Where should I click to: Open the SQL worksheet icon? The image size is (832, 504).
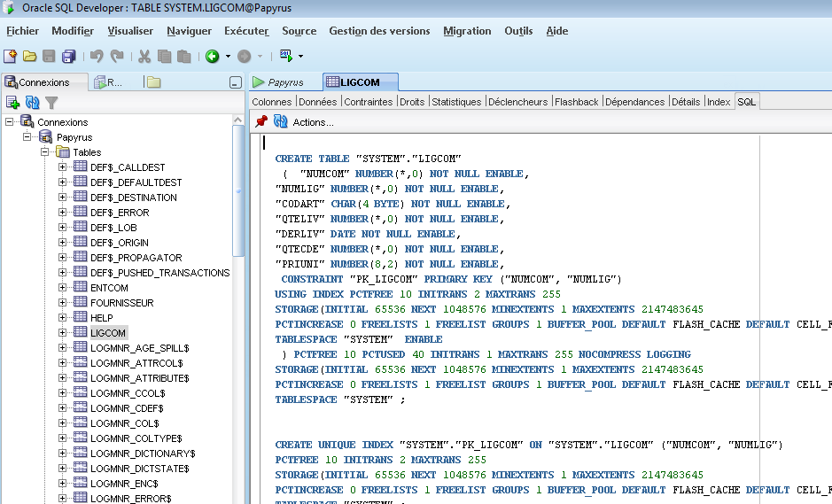285,55
